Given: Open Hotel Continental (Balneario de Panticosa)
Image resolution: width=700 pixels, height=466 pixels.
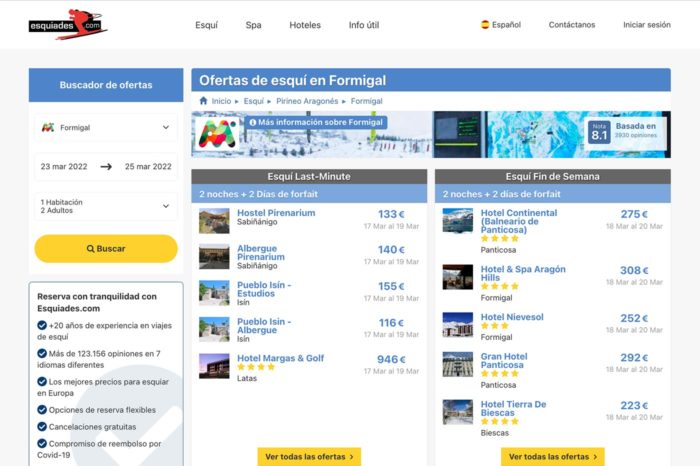Looking at the screenshot, I should tap(519, 221).
